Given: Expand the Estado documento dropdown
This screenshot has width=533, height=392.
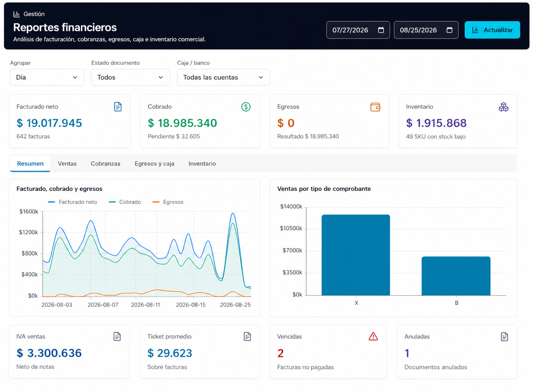Looking at the screenshot, I should click(131, 77).
